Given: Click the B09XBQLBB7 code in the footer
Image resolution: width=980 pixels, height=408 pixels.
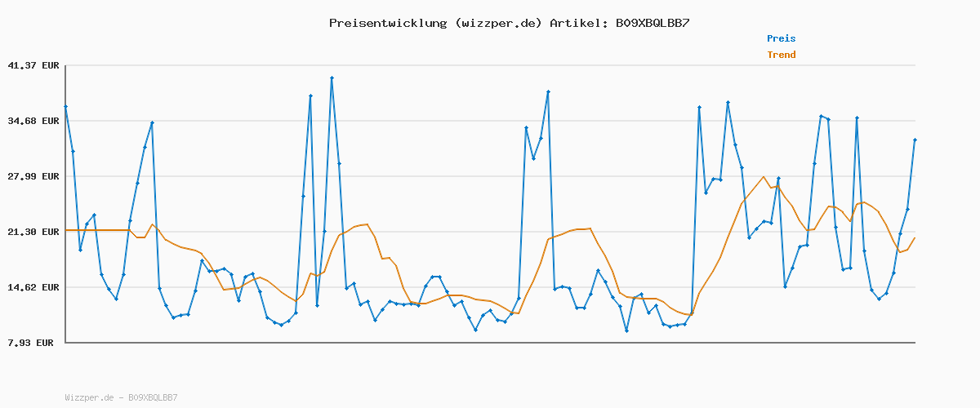Looking at the screenshot, I should point(153,397).
